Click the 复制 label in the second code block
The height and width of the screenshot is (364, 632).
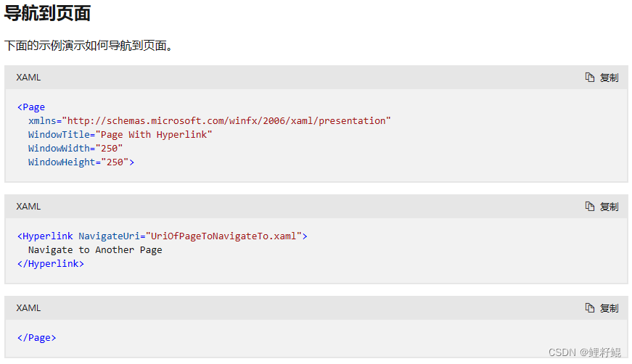click(x=609, y=207)
